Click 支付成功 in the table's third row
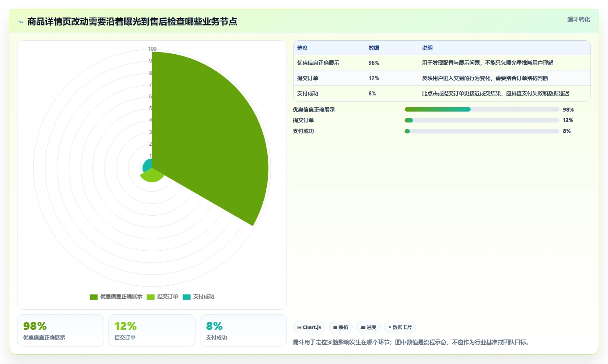The height and width of the screenshot is (364, 608). pyautogui.click(x=308, y=94)
